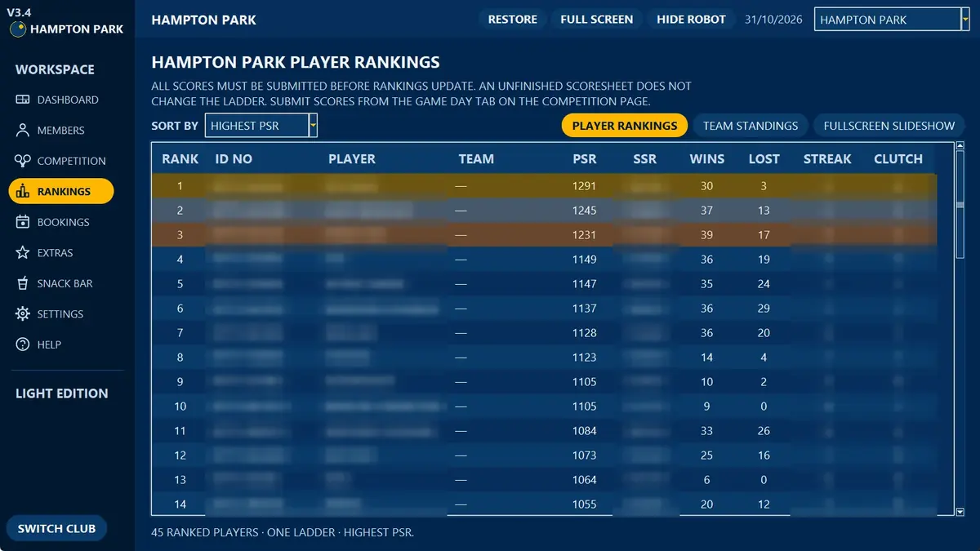The image size is (980, 551).
Task: Click PSR value 1123
Action: [x=585, y=358]
